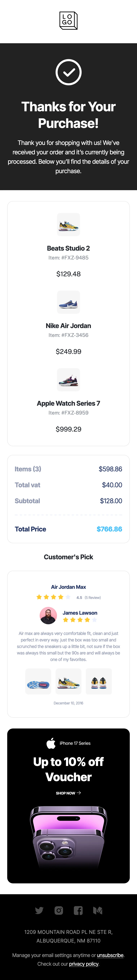Click the Shop Now arrow icon
Image resolution: width=137 pixels, height=980 pixels.
(79, 793)
